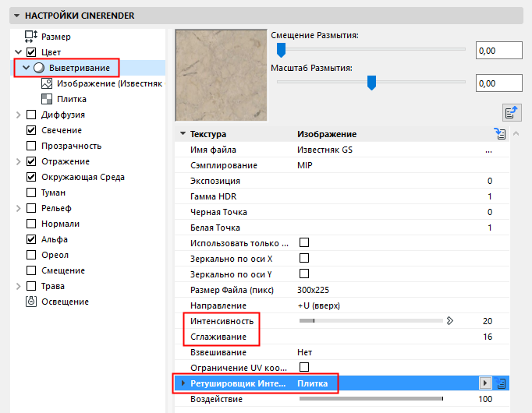This screenshot has width=532, height=413.
Task: Click the page icon in the Ретушировщик row
Action: click(502, 383)
